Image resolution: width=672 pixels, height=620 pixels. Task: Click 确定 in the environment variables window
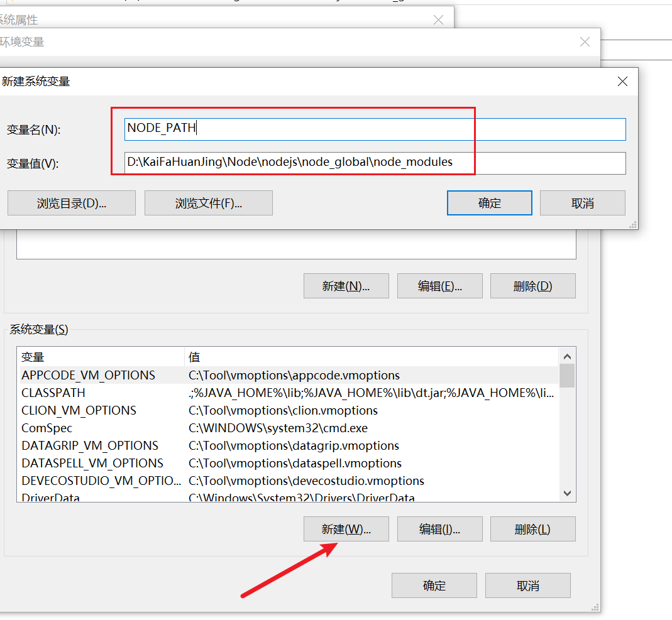tap(434, 585)
